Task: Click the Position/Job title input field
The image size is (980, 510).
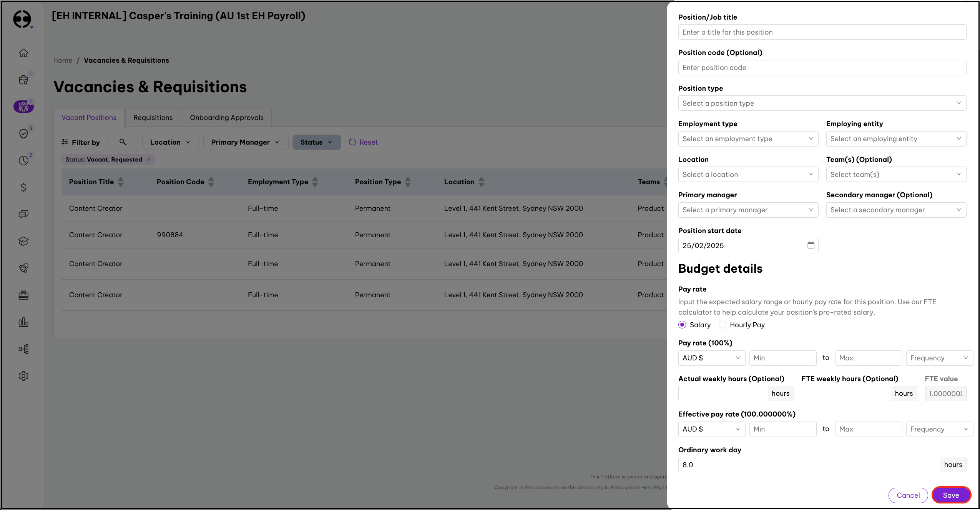Action: pyautogui.click(x=822, y=32)
